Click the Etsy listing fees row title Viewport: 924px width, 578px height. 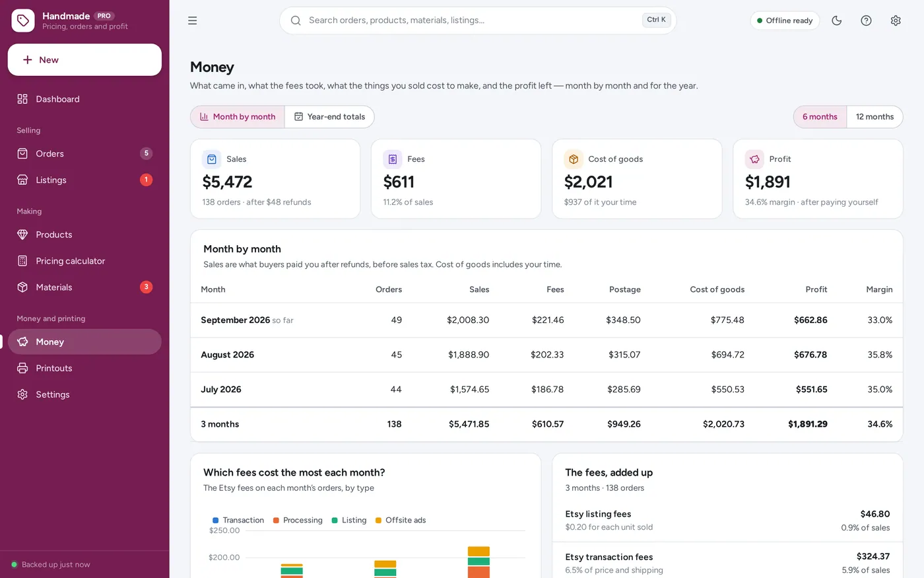tap(598, 514)
